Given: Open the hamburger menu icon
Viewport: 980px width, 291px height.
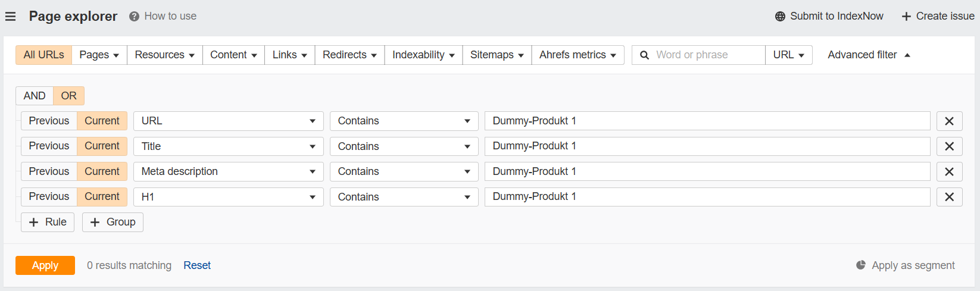Looking at the screenshot, I should (10, 17).
